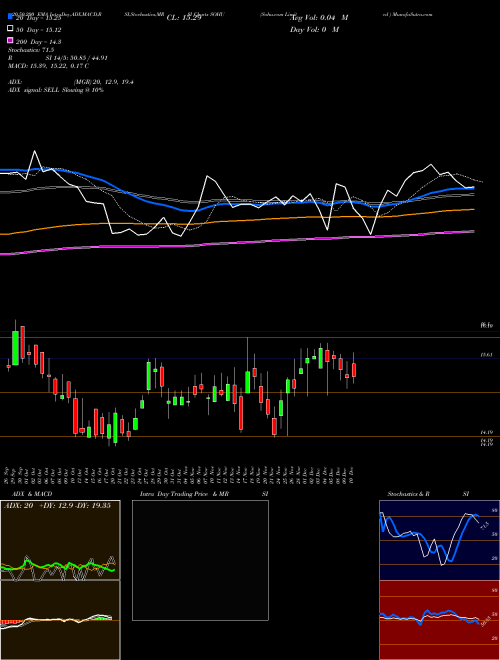500x660 pixels.
Task: Open the MACD histogram mini chart
Action: pyautogui.click(x=60, y=620)
